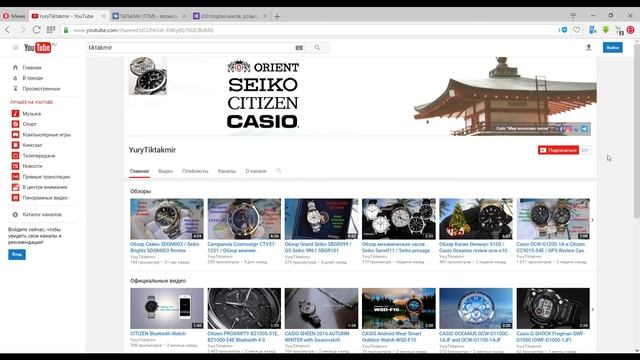Open Прямые трансляции category in sidebar
Image resolution: width=640 pixels, height=360 pixels.
tap(46, 177)
